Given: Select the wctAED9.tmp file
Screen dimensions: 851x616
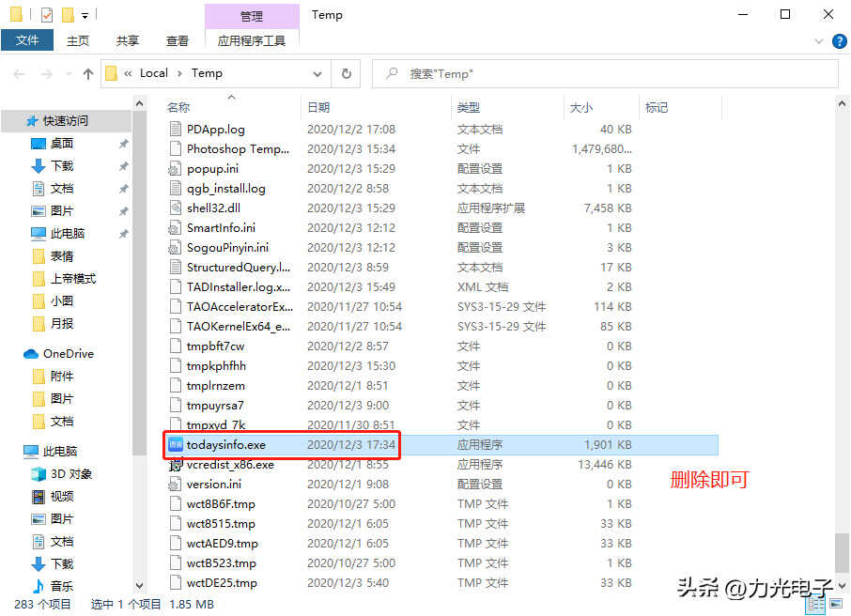Looking at the screenshot, I should (223, 544).
